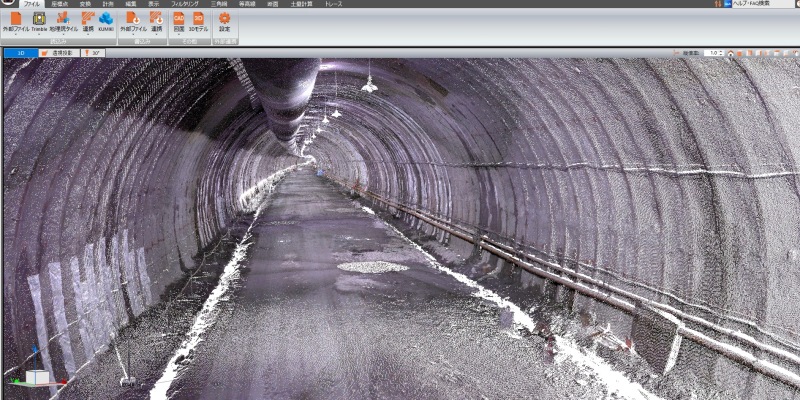Click the blue icon beside help search
The height and width of the screenshot is (400, 800).
click(x=728, y=4)
